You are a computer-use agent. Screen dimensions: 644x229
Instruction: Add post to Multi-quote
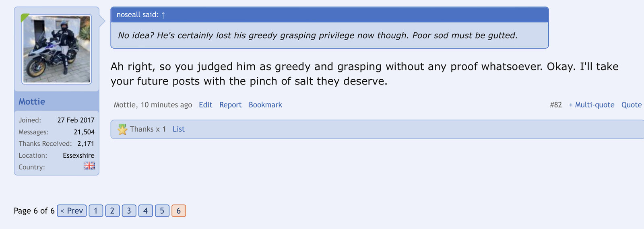(591, 105)
